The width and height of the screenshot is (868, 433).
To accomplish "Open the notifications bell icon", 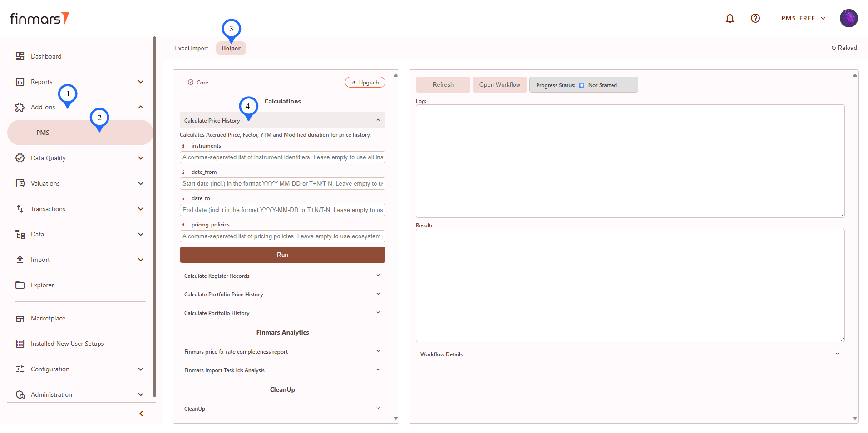I will coord(730,18).
